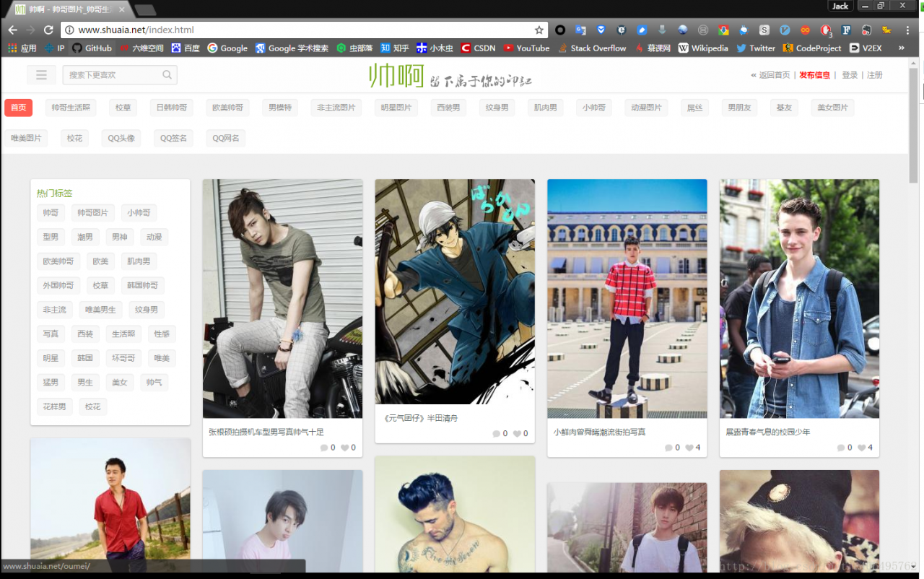Click the comment icon on 《元气囝仔》半田清舟 card
This screenshot has height=579, width=924.
point(497,434)
